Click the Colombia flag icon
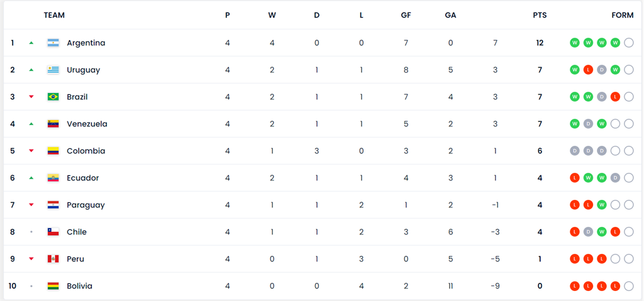Screen dimensions: 644x301 coord(53,151)
